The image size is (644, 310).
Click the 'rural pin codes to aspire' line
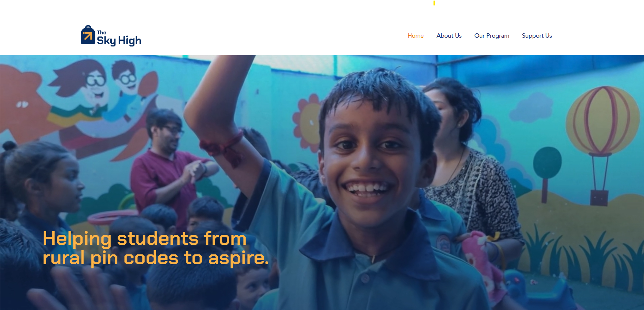[155, 258]
